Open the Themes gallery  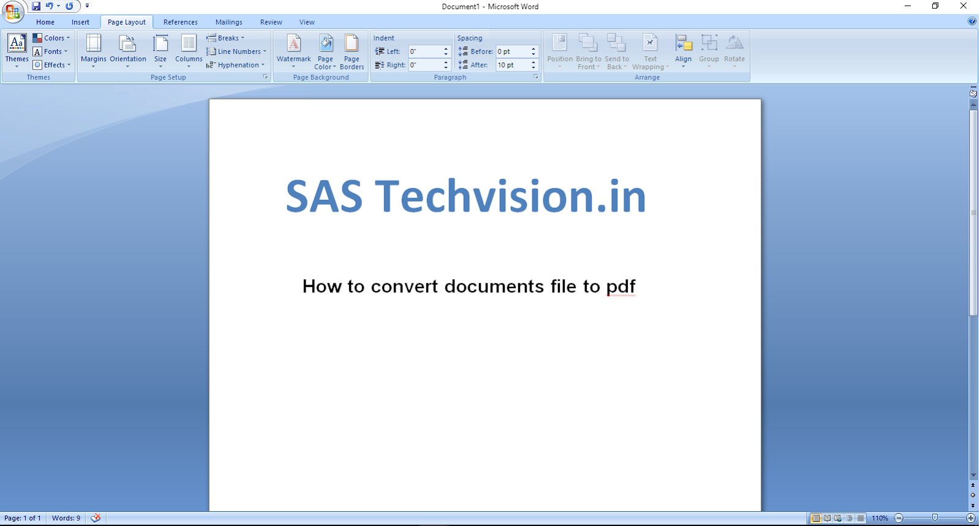tap(17, 51)
